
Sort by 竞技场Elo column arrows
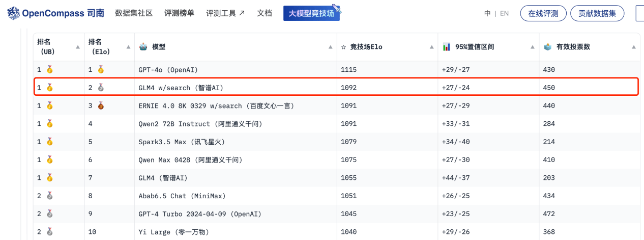(x=431, y=47)
